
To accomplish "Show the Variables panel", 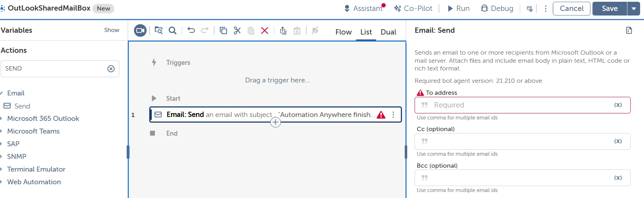I will [112, 30].
